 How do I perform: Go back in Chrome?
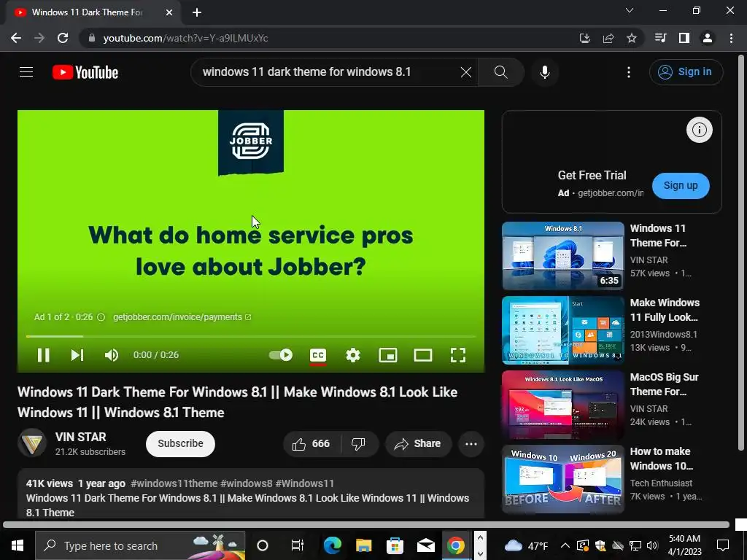[x=16, y=38]
